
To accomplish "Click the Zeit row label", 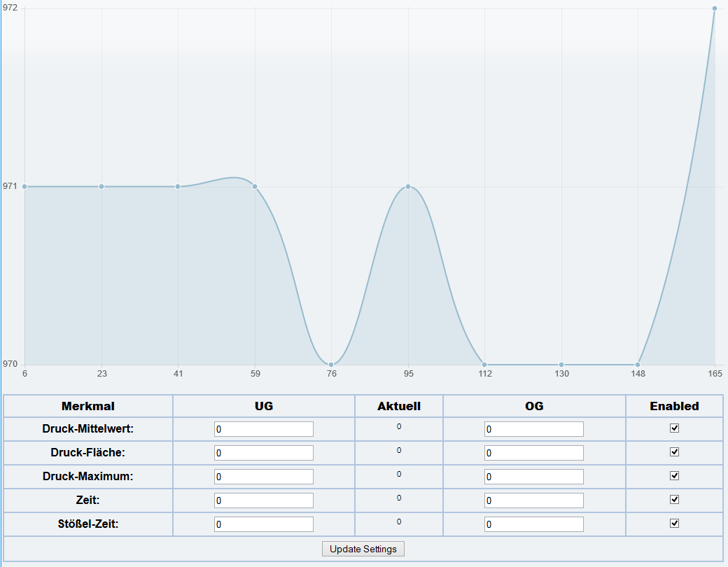I will click(x=87, y=500).
